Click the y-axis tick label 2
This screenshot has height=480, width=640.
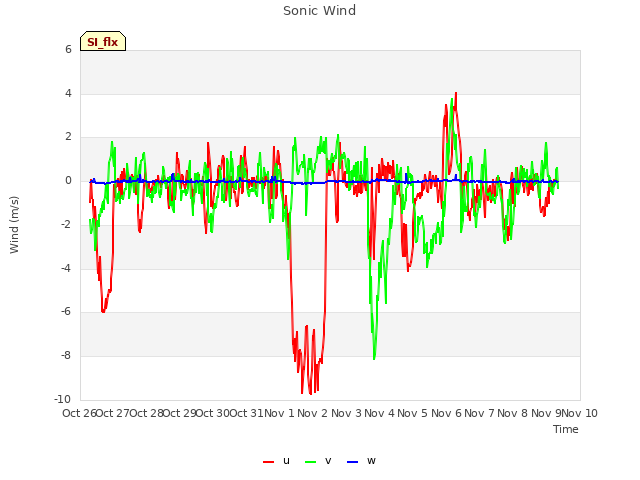68,137
